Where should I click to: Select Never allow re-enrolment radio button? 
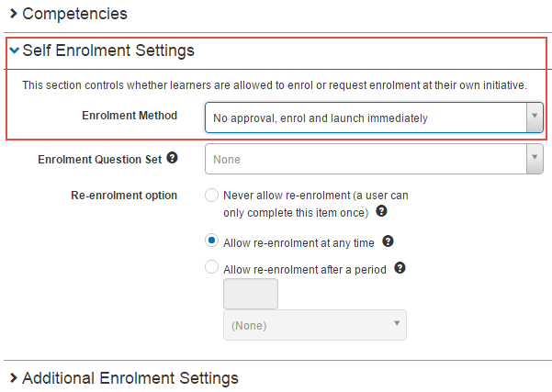pos(212,196)
